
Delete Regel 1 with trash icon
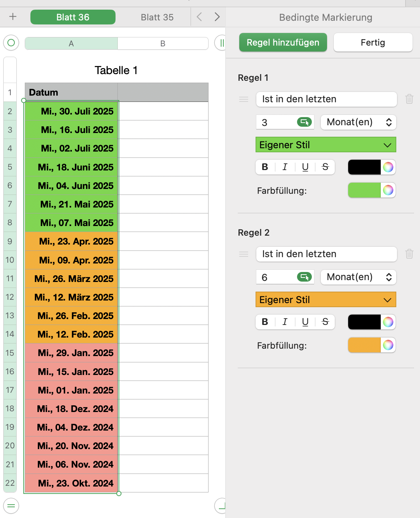tap(409, 99)
